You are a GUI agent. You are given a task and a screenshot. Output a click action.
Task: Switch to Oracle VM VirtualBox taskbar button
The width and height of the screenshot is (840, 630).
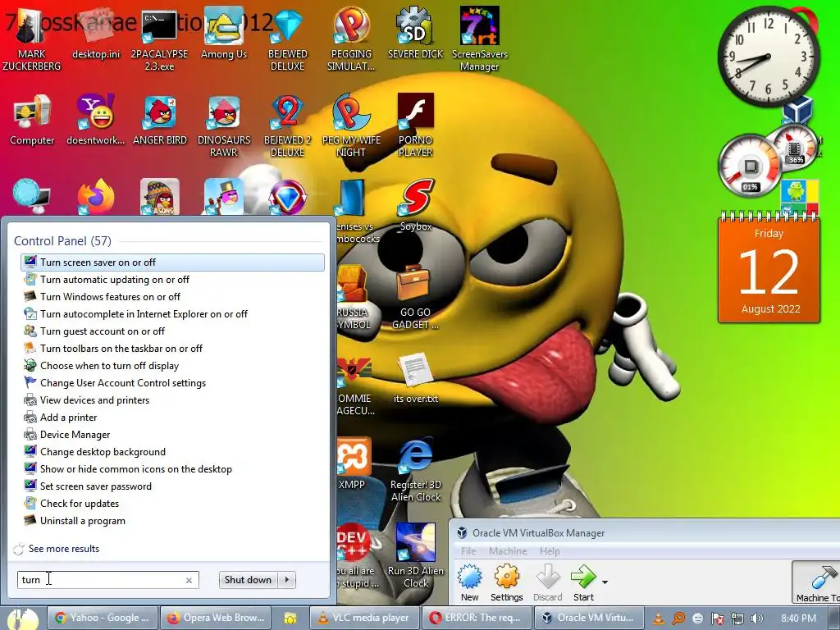[x=589, y=618]
